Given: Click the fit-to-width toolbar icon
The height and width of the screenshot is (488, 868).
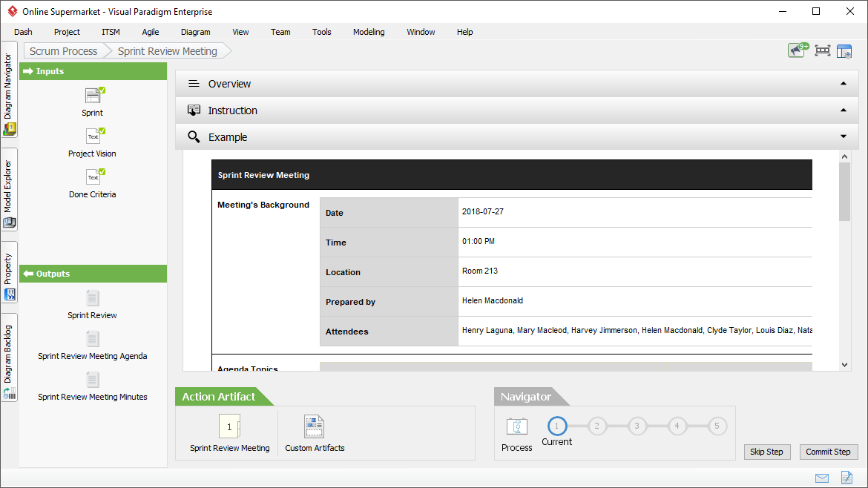Looking at the screenshot, I should 823,51.
